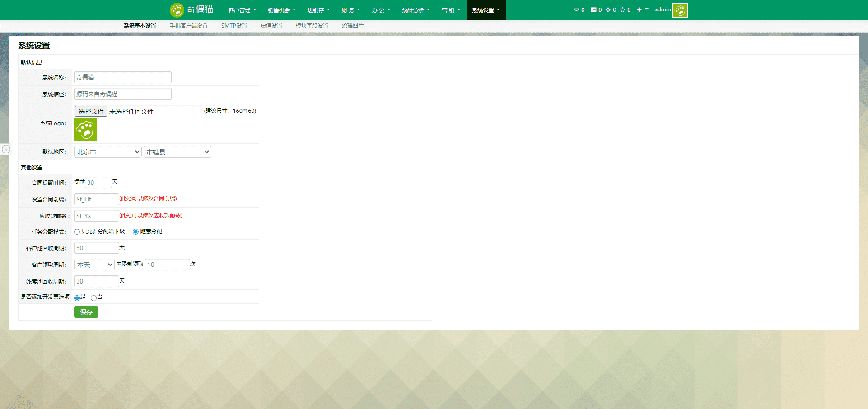Click the 客户池回收周期 days field
Image resolution: width=868 pixels, height=409 pixels.
coord(97,248)
